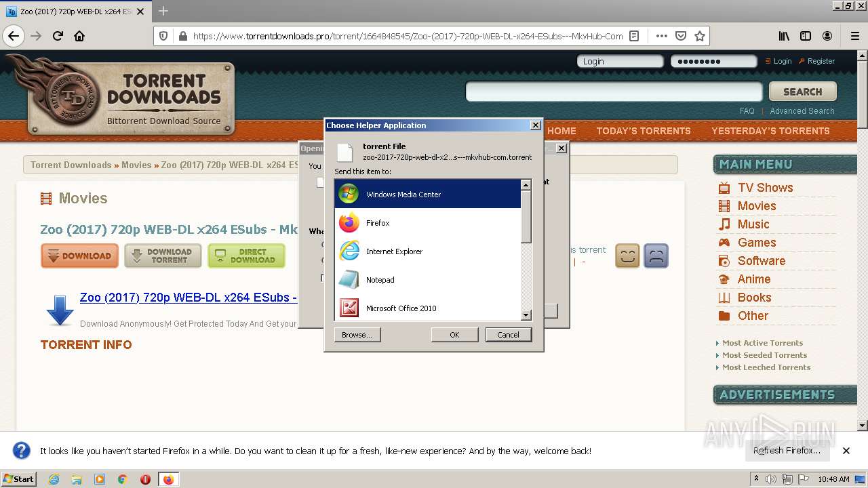Open the Windows Start menu
This screenshot has height=488, width=868.
coord(19,479)
